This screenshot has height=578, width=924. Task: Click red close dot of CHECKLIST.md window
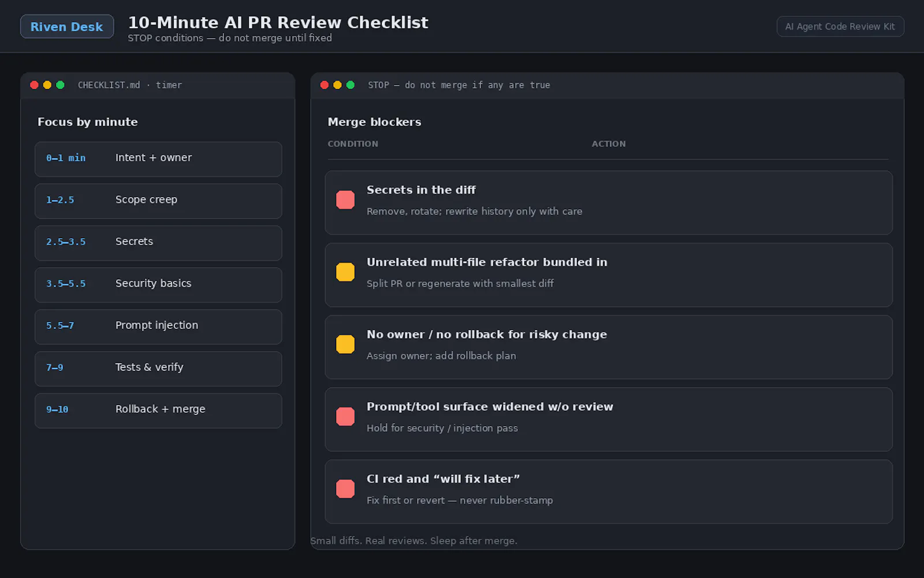[x=34, y=85]
